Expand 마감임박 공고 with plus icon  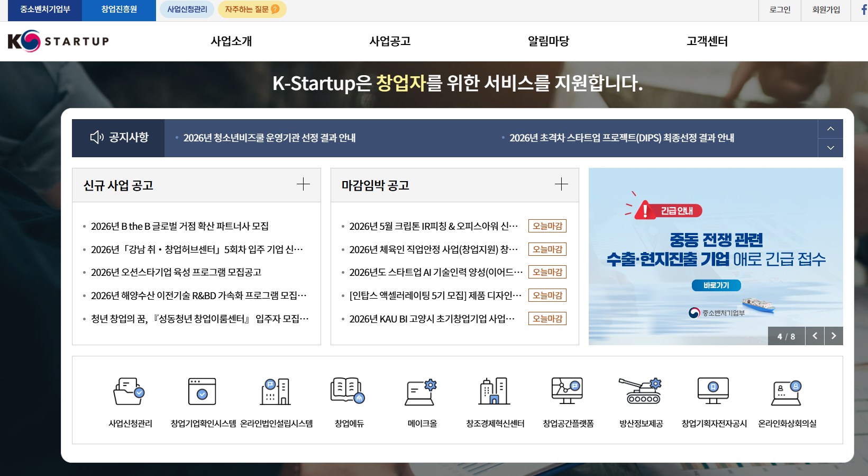(x=561, y=184)
